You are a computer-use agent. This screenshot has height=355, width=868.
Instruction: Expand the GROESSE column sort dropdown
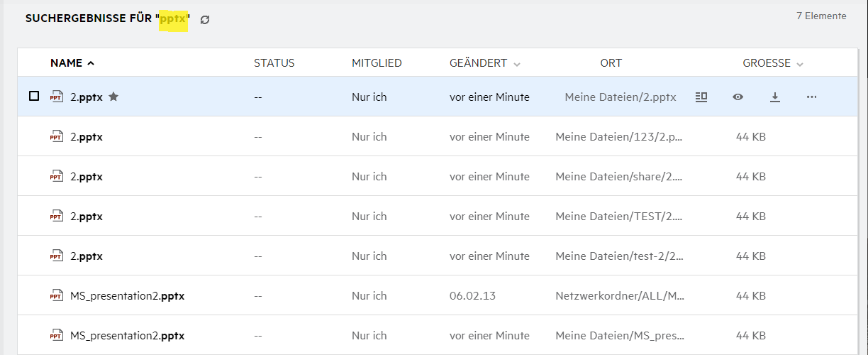pyautogui.click(x=800, y=64)
